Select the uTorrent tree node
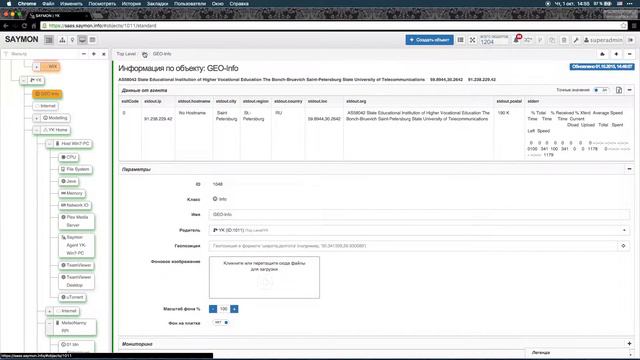 pos(72,297)
